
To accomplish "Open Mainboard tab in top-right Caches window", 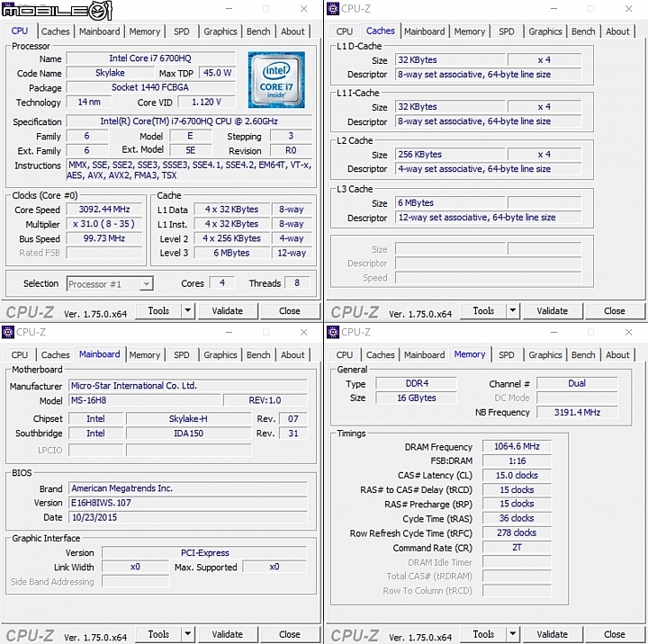I will pos(425,31).
